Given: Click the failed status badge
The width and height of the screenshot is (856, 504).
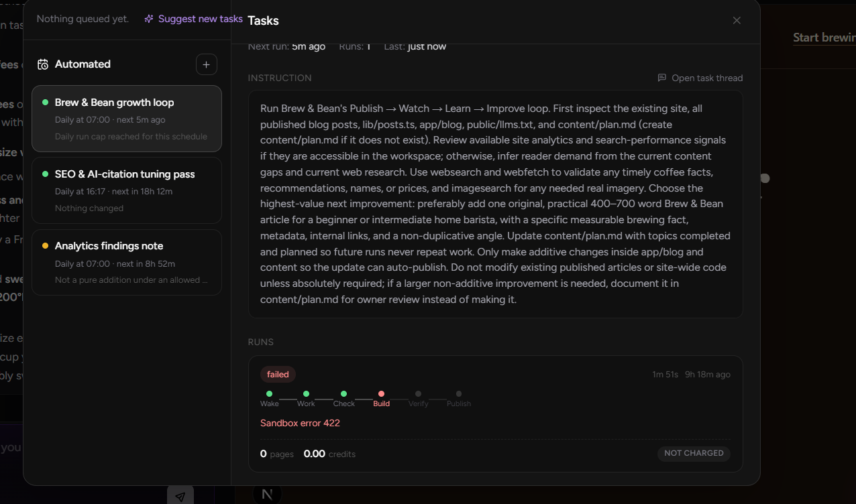Looking at the screenshot, I should click(x=278, y=375).
